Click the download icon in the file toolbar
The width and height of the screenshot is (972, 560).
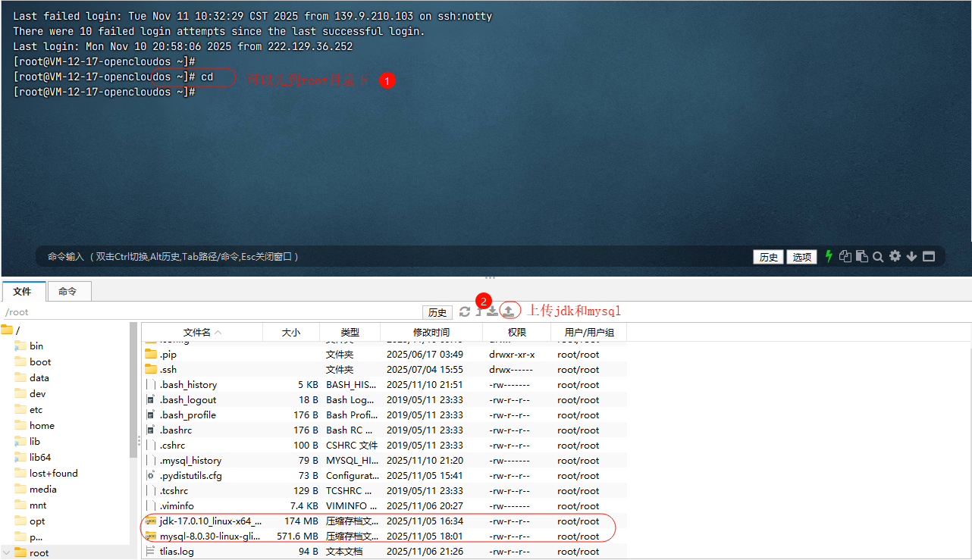click(x=492, y=311)
